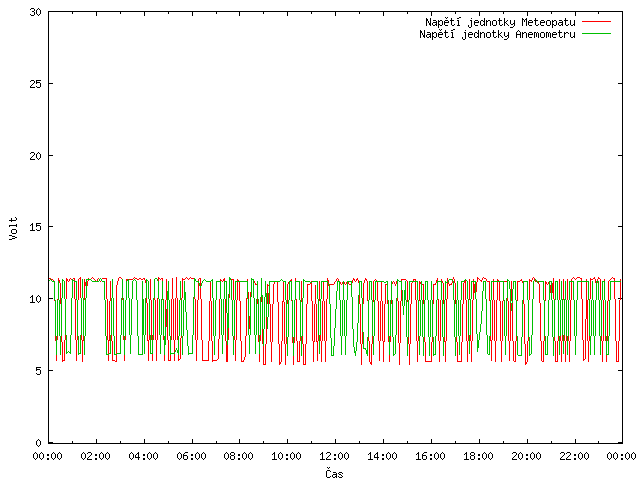Click the red legend line for Meteopatu
Image resolution: width=640 pixels, height=480 pixels.
point(596,21)
